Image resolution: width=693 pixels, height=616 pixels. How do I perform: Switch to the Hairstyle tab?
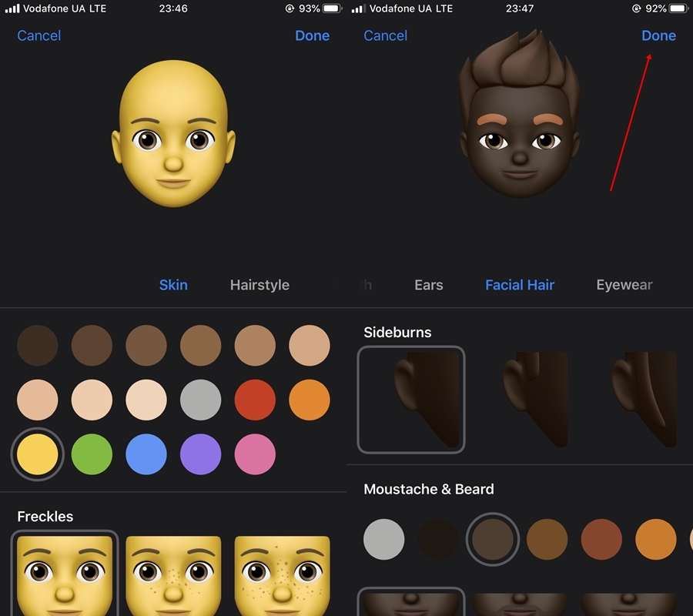tap(259, 285)
